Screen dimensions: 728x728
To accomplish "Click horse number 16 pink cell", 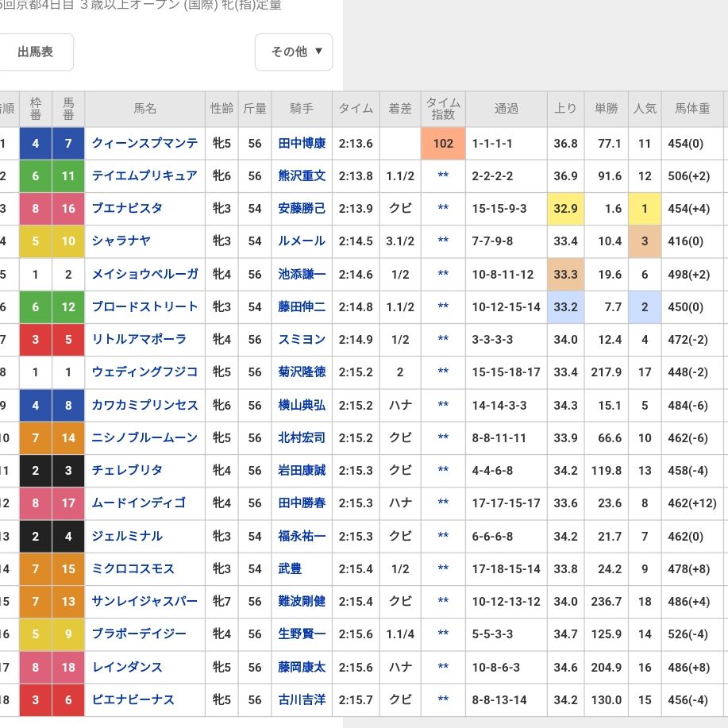I will [x=68, y=209].
